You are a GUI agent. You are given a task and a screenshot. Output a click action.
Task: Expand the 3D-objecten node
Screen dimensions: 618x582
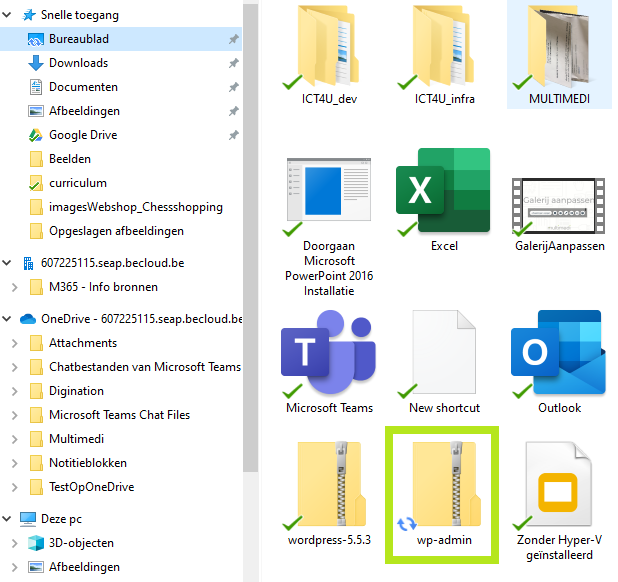tap(15, 543)
